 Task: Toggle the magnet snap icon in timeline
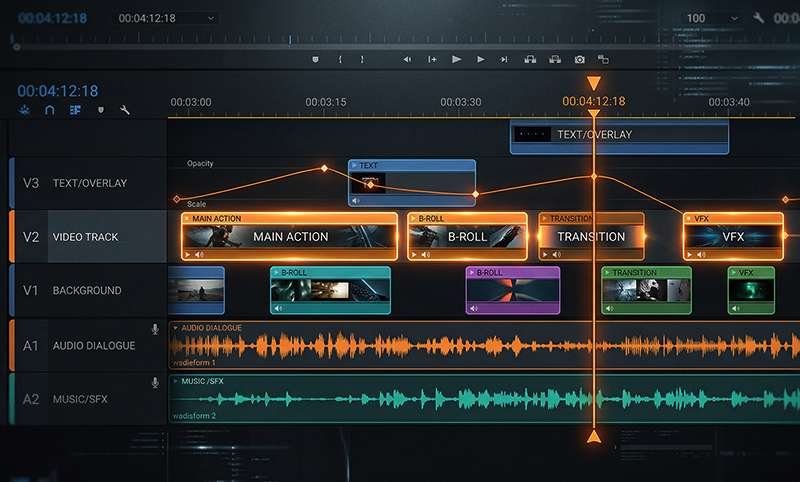click(x=49, y=110)
